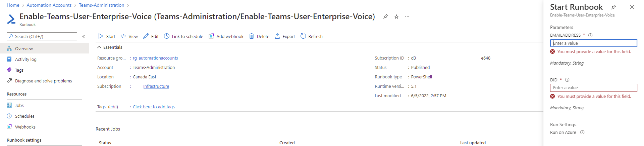
Task: Click here to add tags link
Action: pyautogui.click(x=154, y=107)
